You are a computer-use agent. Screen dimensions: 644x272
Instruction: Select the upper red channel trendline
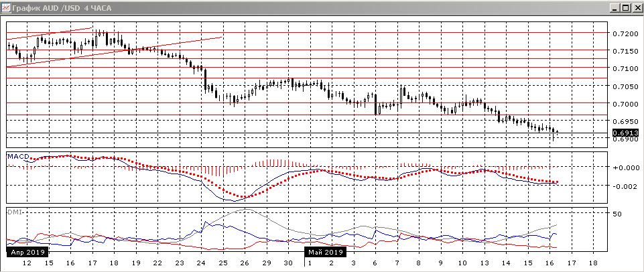coord(50,33)
